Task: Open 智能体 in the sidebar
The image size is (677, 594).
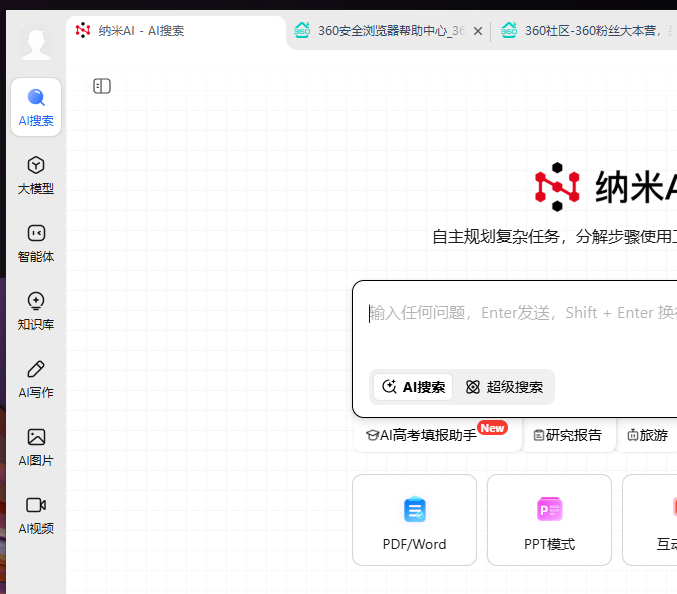Action: 36,243
